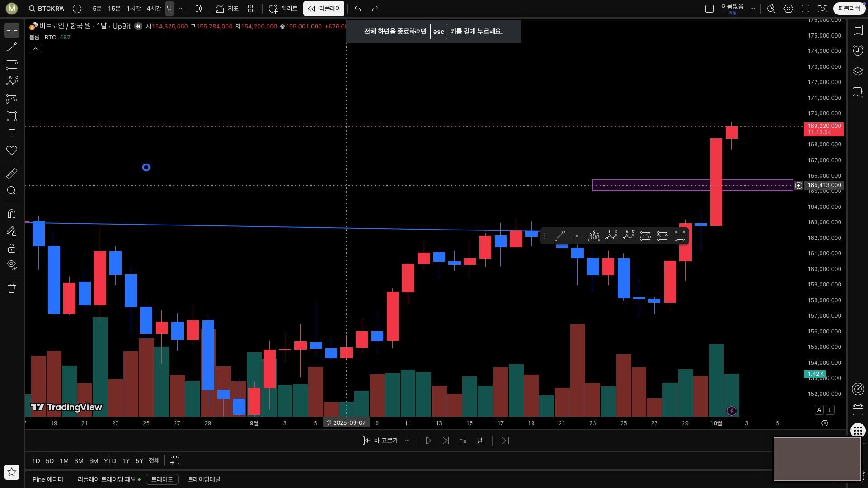Switch to the Pine 에디터 tab
868x488 pixels.
(x=48, y=479)
